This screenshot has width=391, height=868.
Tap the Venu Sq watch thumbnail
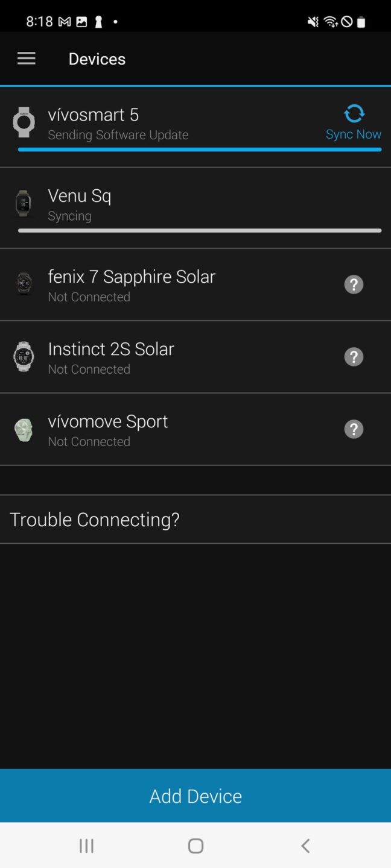coord(24,203)
